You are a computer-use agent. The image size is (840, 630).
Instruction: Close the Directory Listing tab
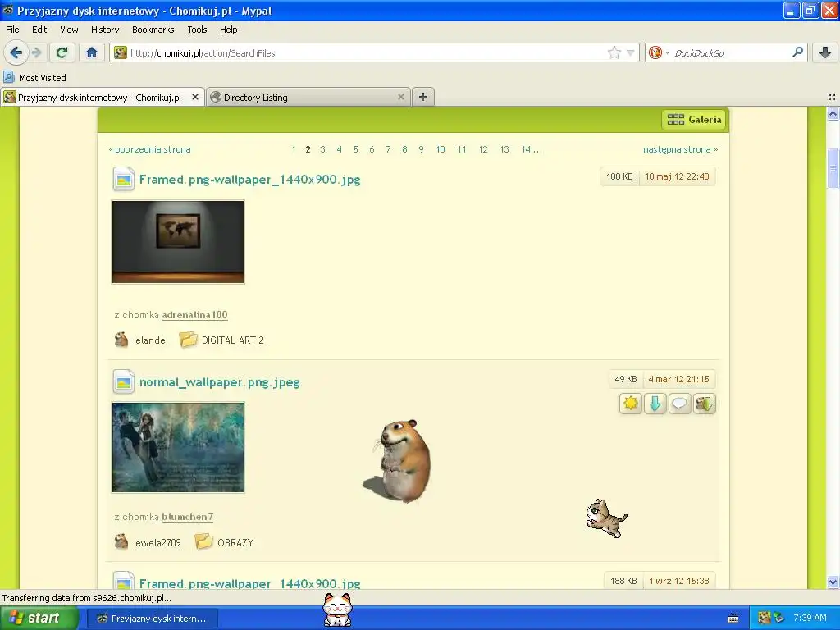tap(400, 97)
